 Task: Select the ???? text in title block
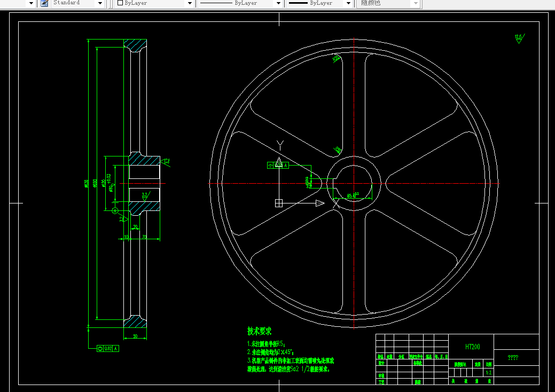coord(513,357)
